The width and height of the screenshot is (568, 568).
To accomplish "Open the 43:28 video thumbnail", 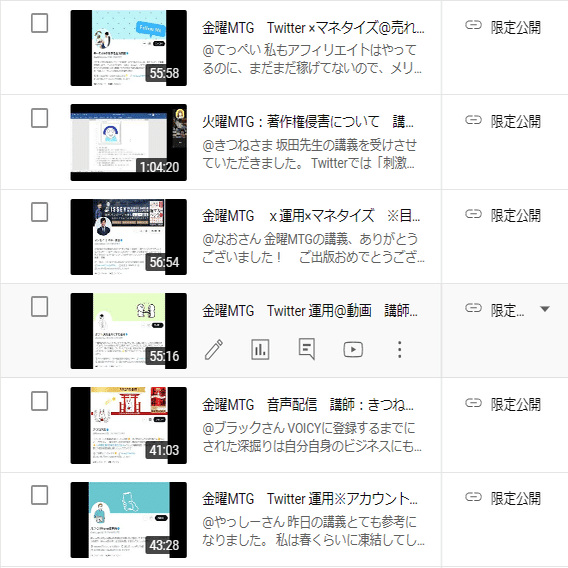I will 129,520.
